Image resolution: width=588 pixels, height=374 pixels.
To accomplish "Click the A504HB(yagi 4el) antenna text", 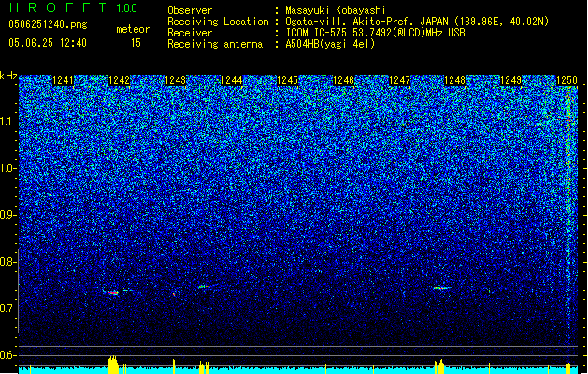I will 330,44.
